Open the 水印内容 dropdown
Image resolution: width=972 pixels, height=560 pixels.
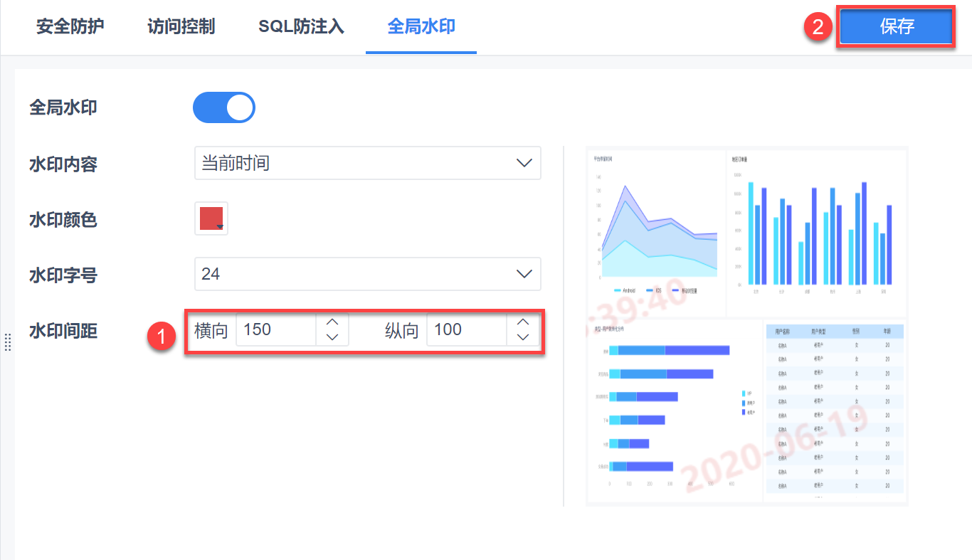pyautogui.click(x=366, y=163)
